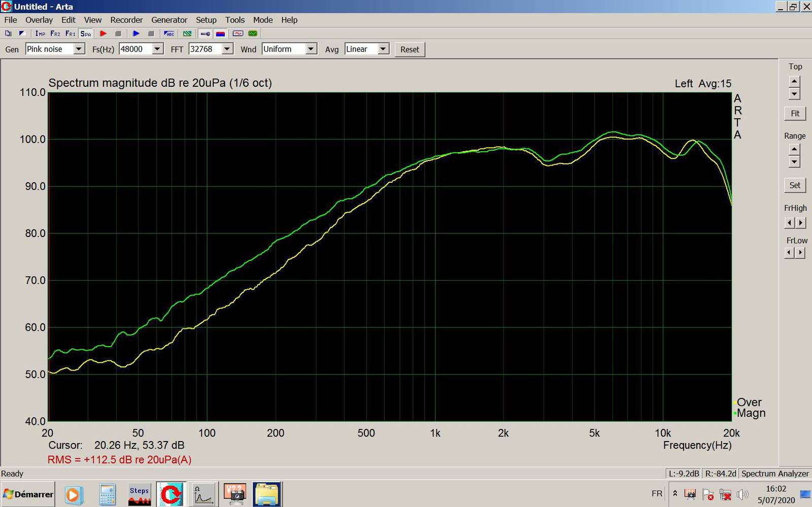Screen dimensions: 812x507
Task: Click the Over legend label
Action: [749, 402]
